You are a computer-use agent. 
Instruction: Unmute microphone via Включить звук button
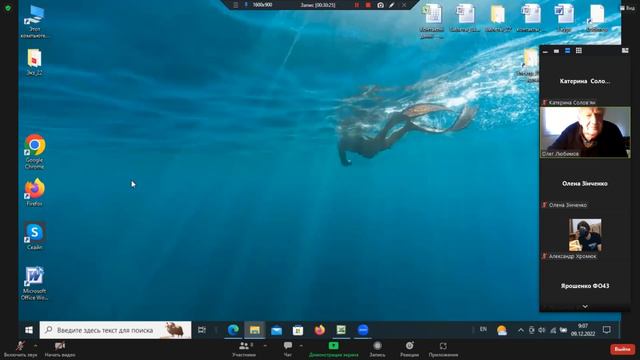[x=20, y=349]
